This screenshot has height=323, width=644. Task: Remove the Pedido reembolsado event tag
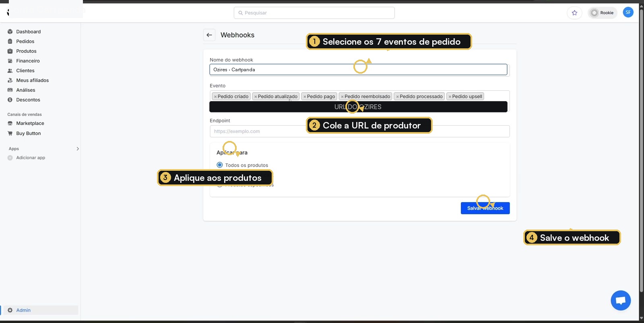coord(342,97)
